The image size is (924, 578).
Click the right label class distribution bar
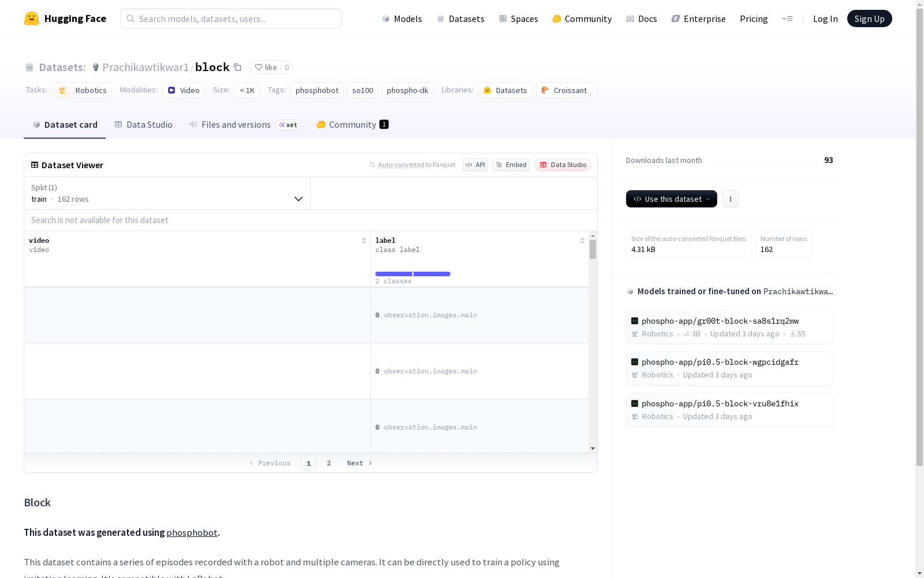(x=432, y=274)
